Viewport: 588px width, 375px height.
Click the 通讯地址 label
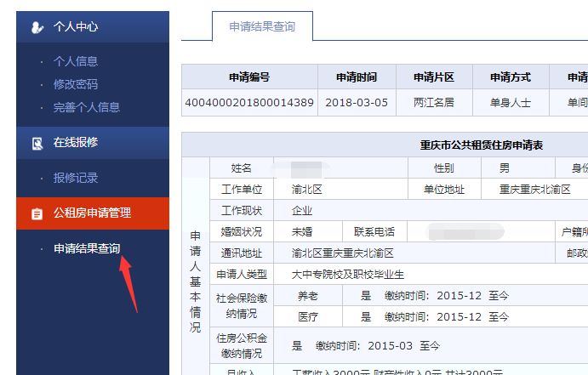point(242,253)
